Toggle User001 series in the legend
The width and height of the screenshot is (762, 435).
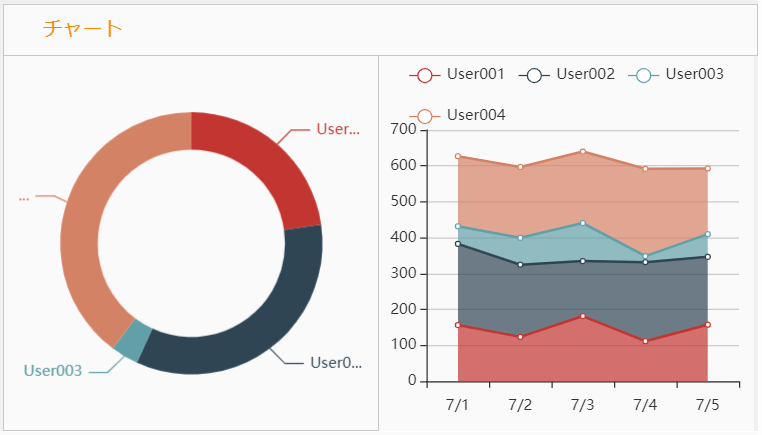[x=475, y=74]
